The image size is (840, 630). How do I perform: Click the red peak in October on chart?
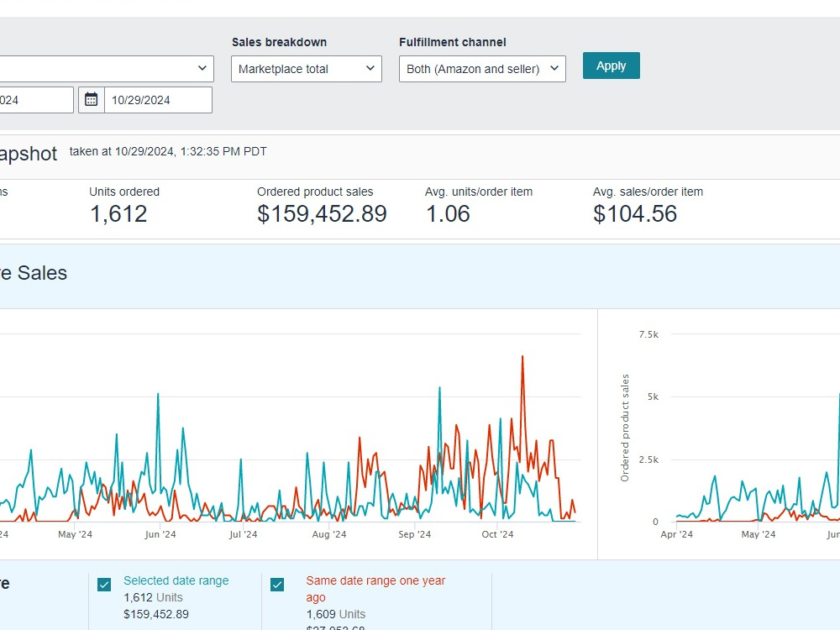coord(522,356)
